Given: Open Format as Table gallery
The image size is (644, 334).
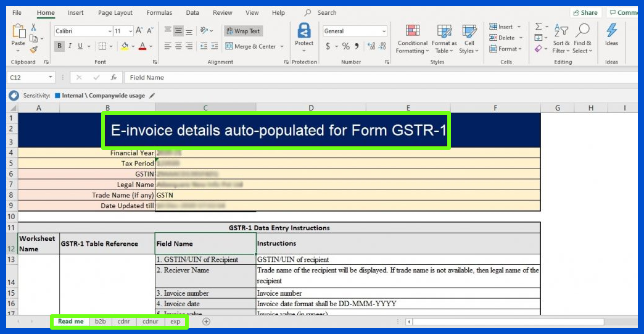Looking at the screenshot, I should click(444, 39).
